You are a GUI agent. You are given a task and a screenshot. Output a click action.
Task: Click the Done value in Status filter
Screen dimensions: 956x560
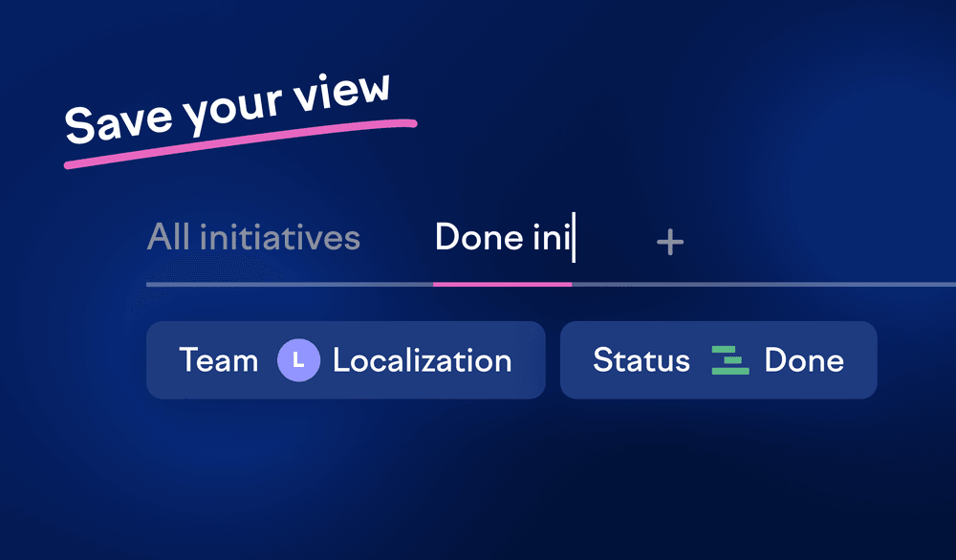tap(804, 360)
